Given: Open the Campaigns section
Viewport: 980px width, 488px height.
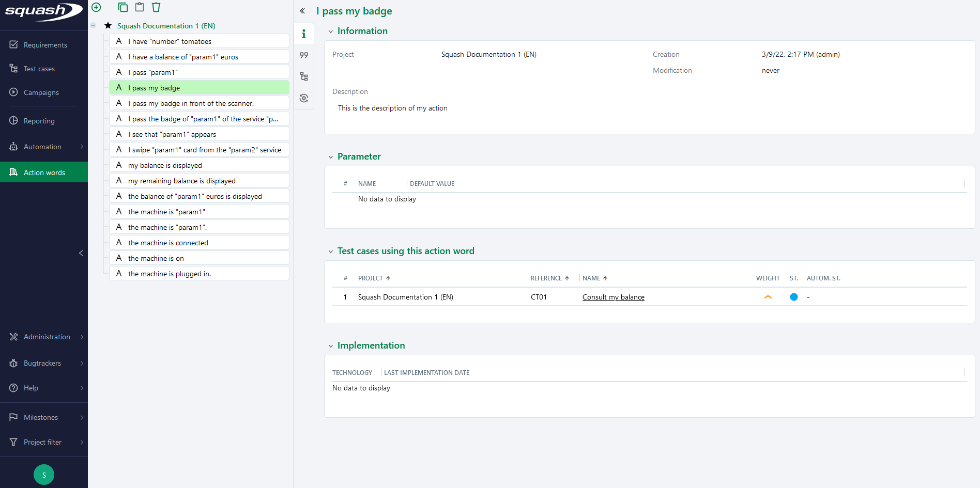Looking at the screenshot, I should pos(41,92).
